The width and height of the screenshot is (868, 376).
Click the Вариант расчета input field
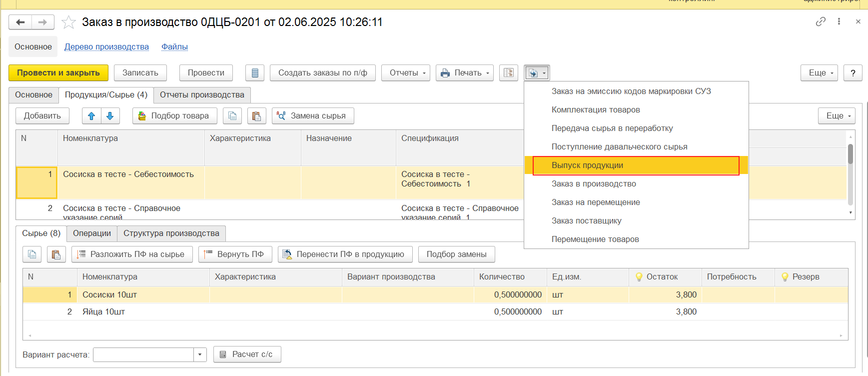click(x=143, y=354)
